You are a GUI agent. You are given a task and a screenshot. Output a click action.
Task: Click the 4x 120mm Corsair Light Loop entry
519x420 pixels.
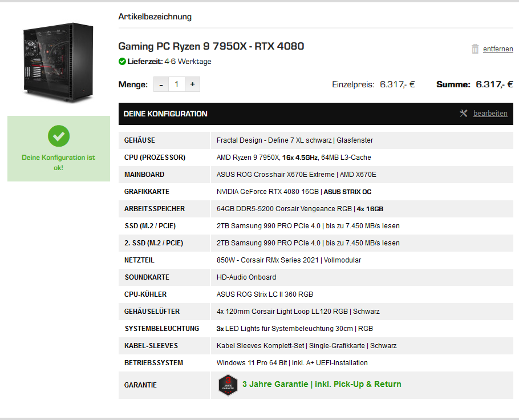tap(298, 312)
